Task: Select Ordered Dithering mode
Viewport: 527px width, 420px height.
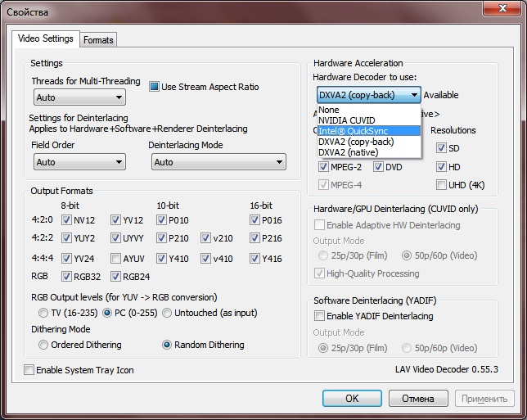Action: pos(43,345)
